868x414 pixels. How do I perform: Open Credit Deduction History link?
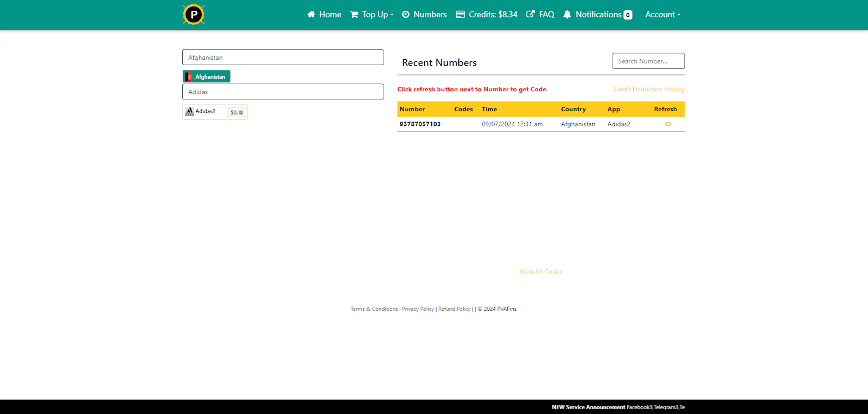coord(649,90)
